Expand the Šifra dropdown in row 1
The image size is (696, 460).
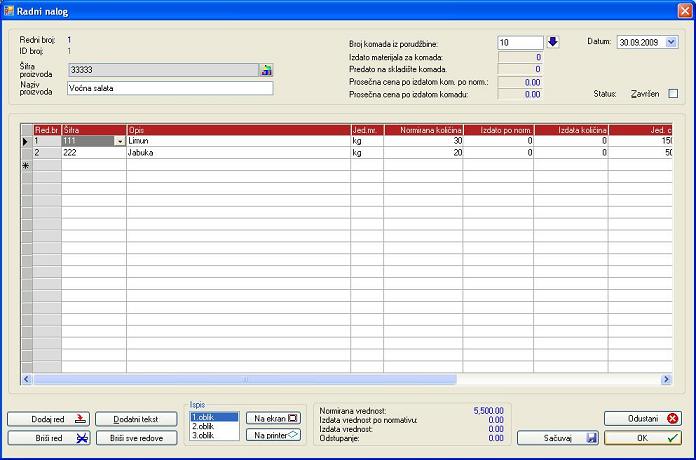click(x=121, y=142)
